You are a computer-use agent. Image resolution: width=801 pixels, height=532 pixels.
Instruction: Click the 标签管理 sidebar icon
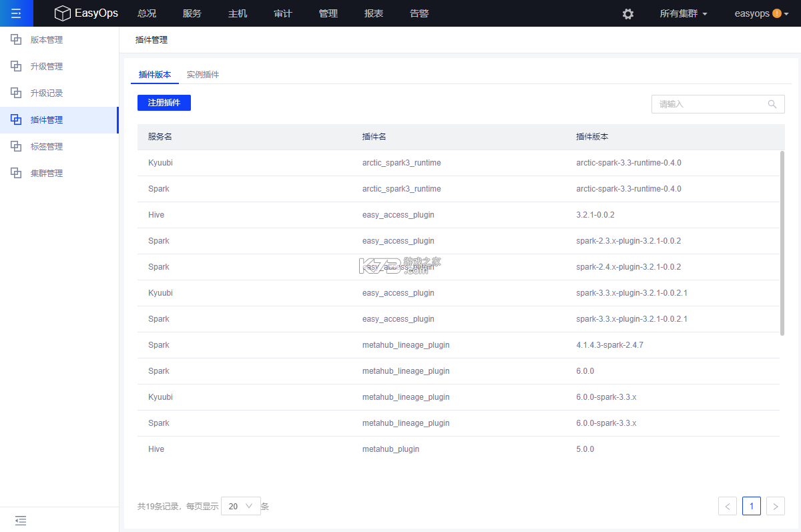tap(16, 146)
